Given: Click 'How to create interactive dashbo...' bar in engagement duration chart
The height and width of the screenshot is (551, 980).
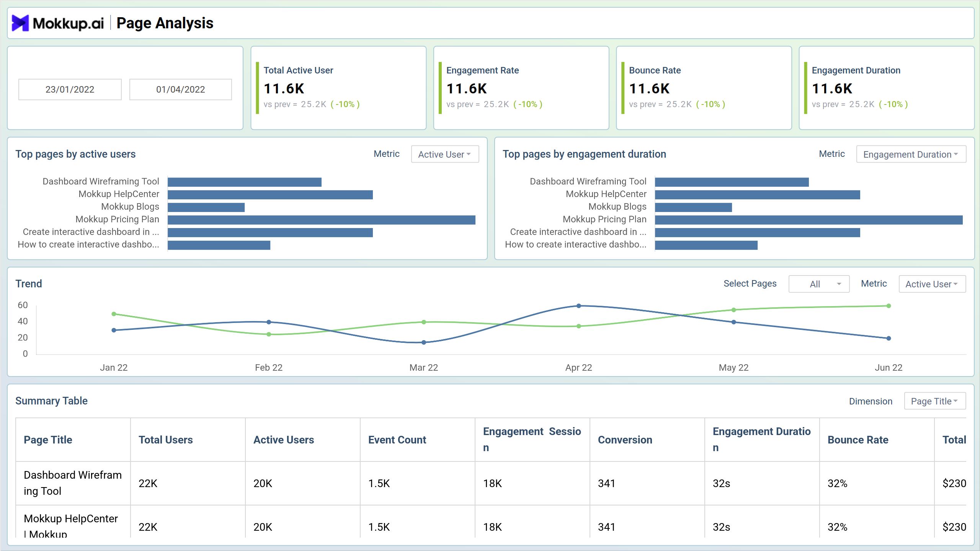Looking at the screenshot, I should (x=706, y=245).
